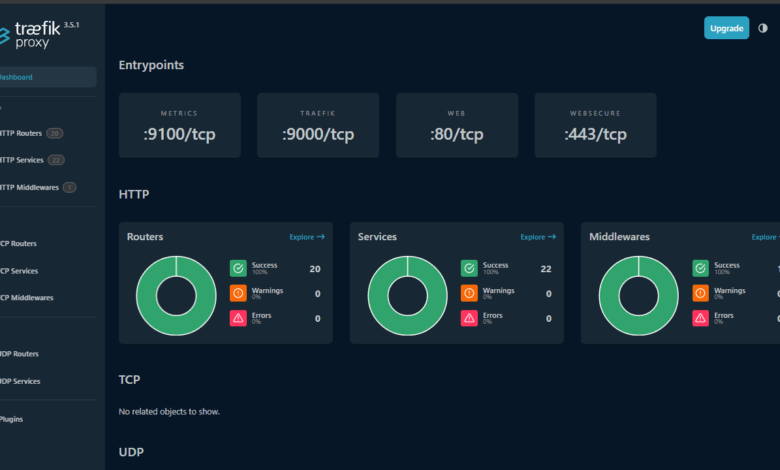Click the Routers card title

tap(145, 237)
